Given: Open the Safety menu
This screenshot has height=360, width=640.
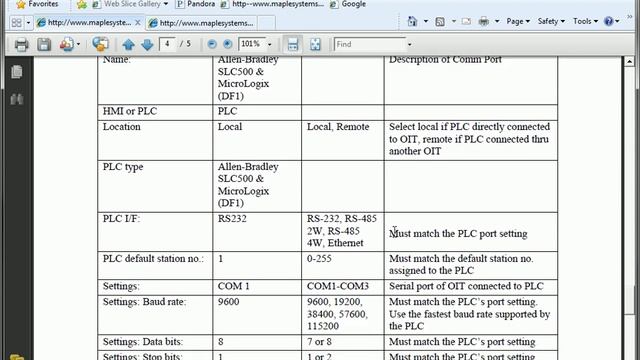Looking at the screenshot, I should pyautogui.click(x=551, y=21).
